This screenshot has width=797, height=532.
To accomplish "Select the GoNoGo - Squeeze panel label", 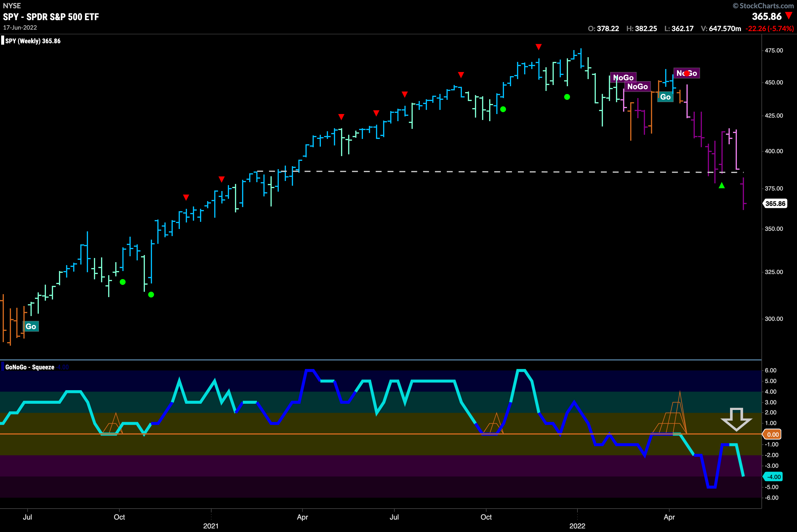I will pos(30,367).
